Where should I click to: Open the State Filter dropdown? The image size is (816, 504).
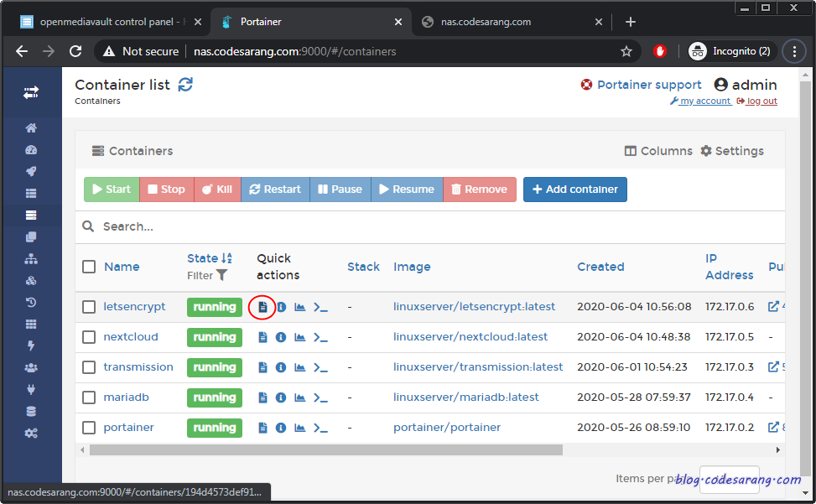pos(207,275)
